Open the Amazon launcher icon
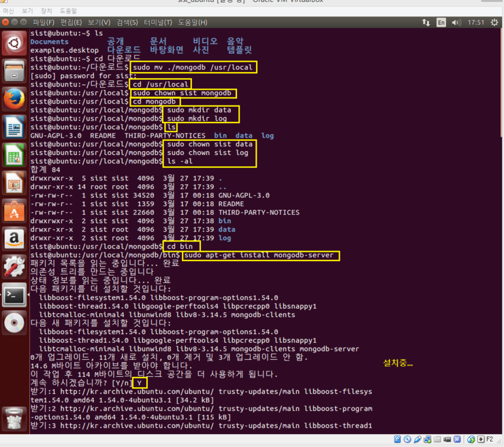This screenshot has width=504, height=447. tap(14, 239)
